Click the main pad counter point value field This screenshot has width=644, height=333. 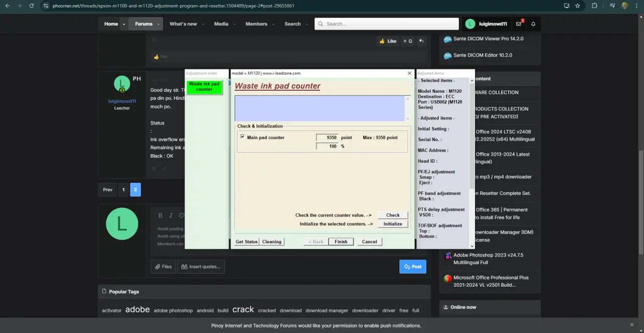coord(327,138)
